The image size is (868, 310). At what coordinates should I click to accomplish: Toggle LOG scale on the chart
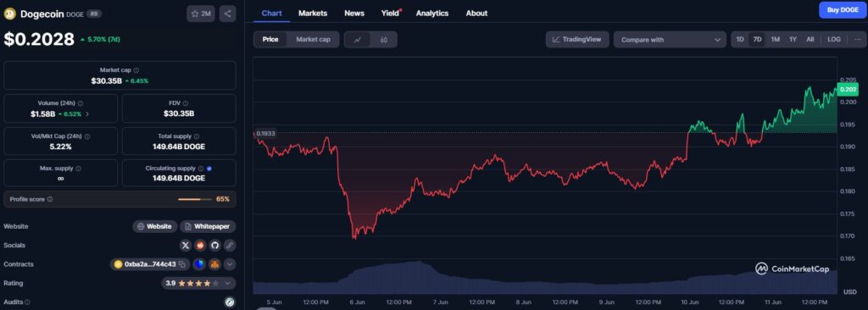tap(834, 39)
